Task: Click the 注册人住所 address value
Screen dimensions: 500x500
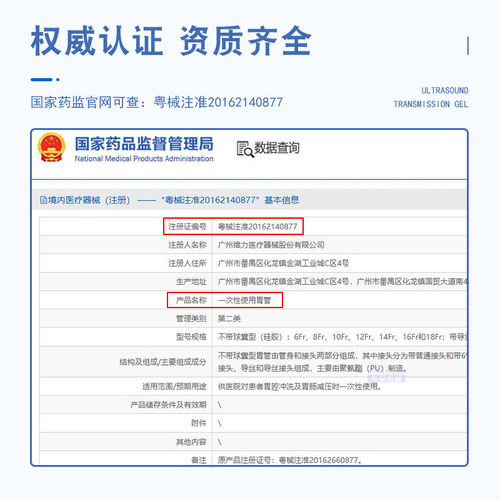Action: (283, 263)
